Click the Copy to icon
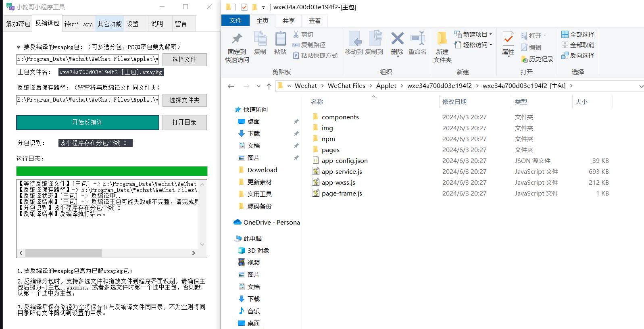The image size is (644, 329). (374, 43)
